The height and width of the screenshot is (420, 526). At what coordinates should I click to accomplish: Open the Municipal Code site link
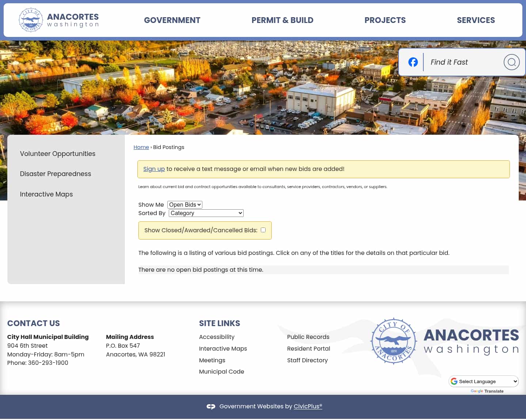pyautogui.click(x=221, y=371)
